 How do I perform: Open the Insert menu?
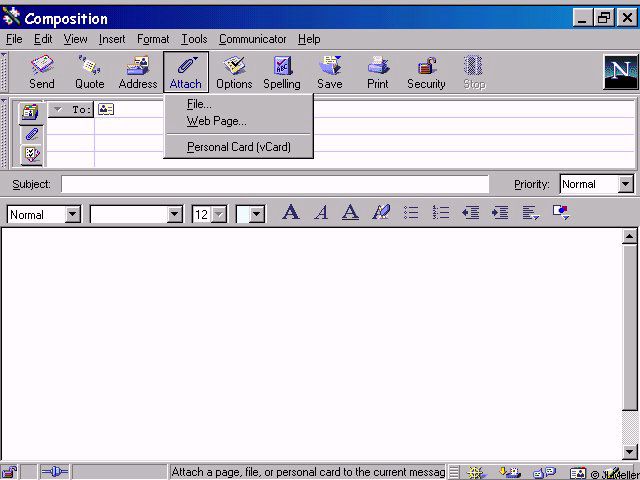coord(112,39)
